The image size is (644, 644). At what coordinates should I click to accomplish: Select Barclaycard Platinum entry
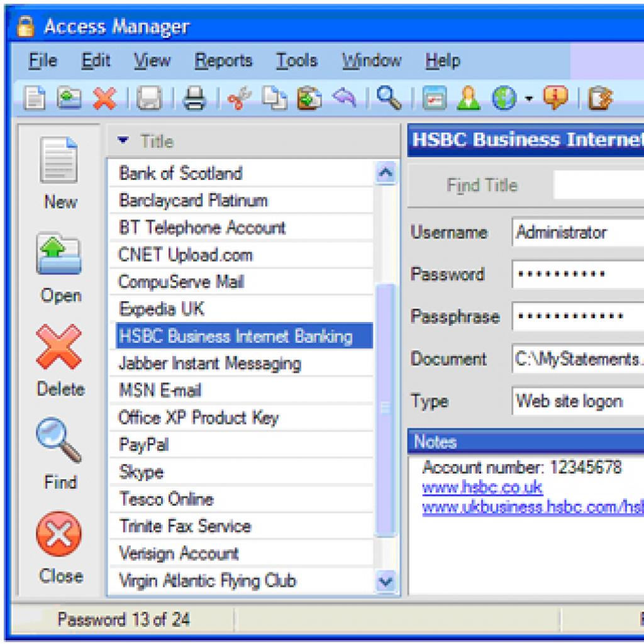241,201
